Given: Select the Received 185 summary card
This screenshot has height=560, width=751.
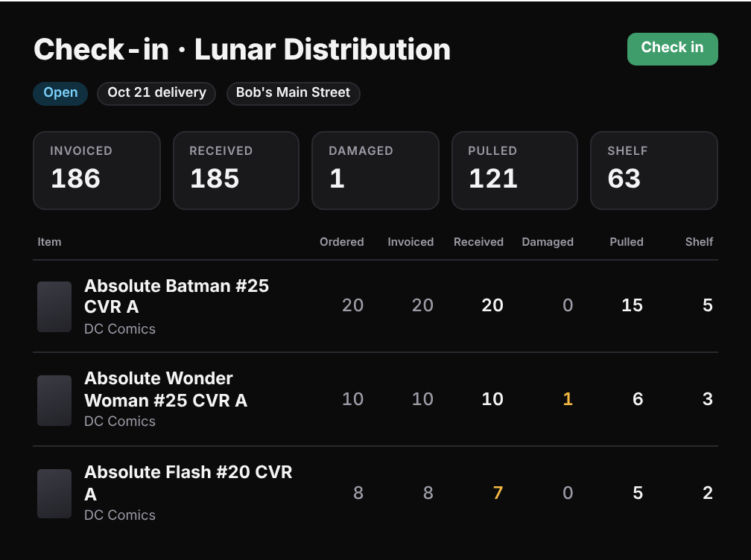Looking at the screenshot, I should pos(236,171).
